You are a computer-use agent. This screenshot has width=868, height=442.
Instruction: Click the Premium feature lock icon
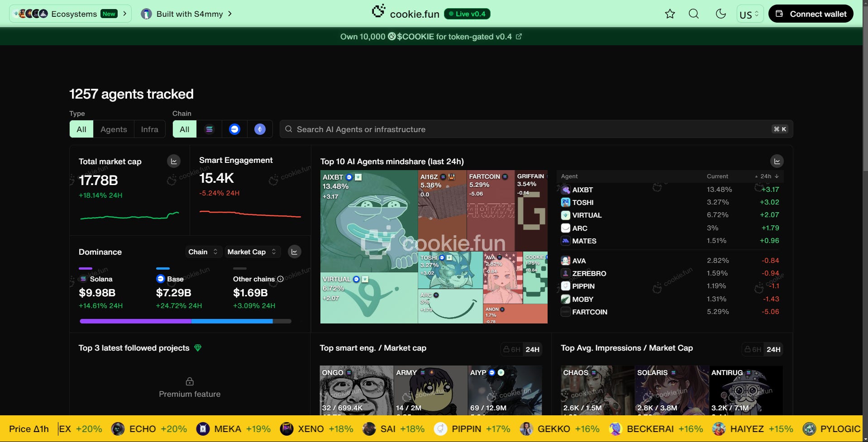pyautogui.click(x=190, y=381)
